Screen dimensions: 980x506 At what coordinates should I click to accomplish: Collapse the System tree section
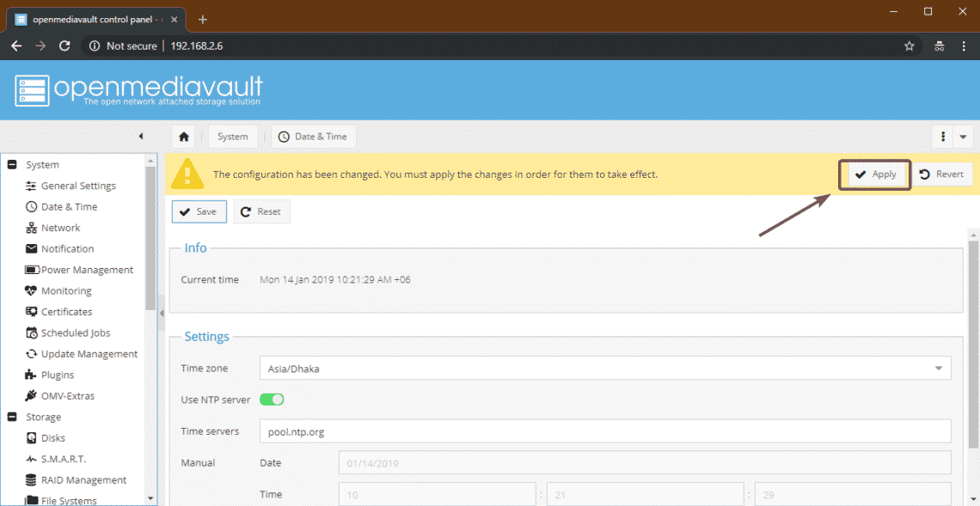[x=11, y=165]
